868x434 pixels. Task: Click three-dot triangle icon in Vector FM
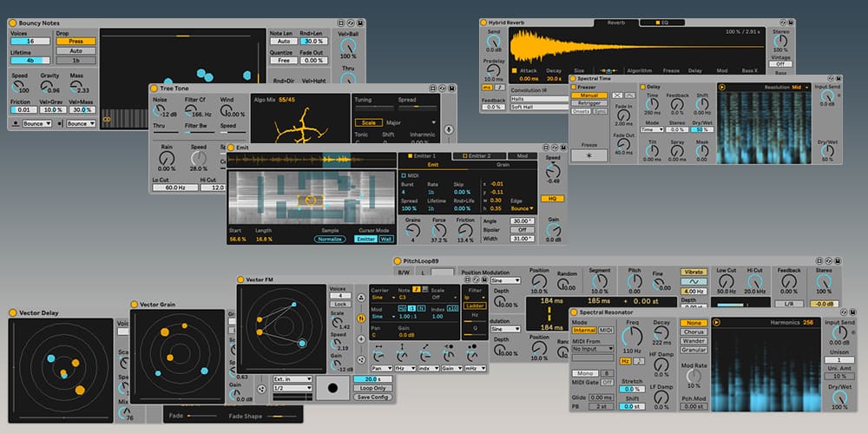pyautogui.click(x=361, y=298)
